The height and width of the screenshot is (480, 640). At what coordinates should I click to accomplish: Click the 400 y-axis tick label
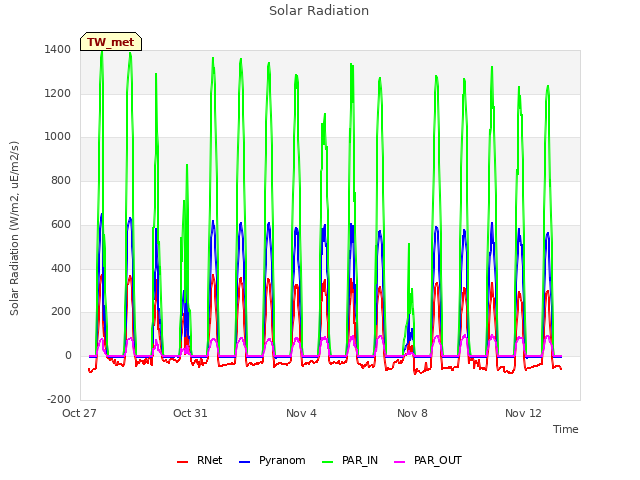point(61,269)
